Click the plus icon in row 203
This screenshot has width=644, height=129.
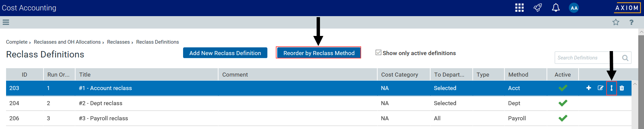pyautogui.click(x=589, y=88)
